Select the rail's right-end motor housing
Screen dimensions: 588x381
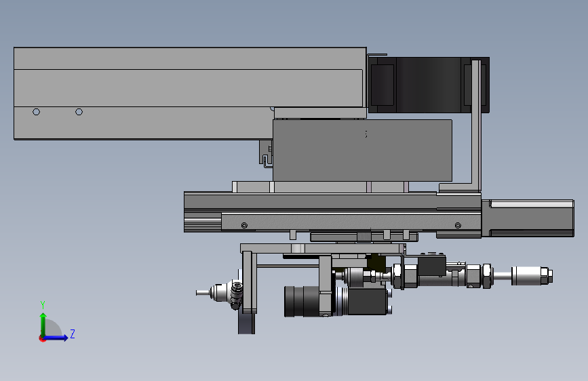point(528,218)
